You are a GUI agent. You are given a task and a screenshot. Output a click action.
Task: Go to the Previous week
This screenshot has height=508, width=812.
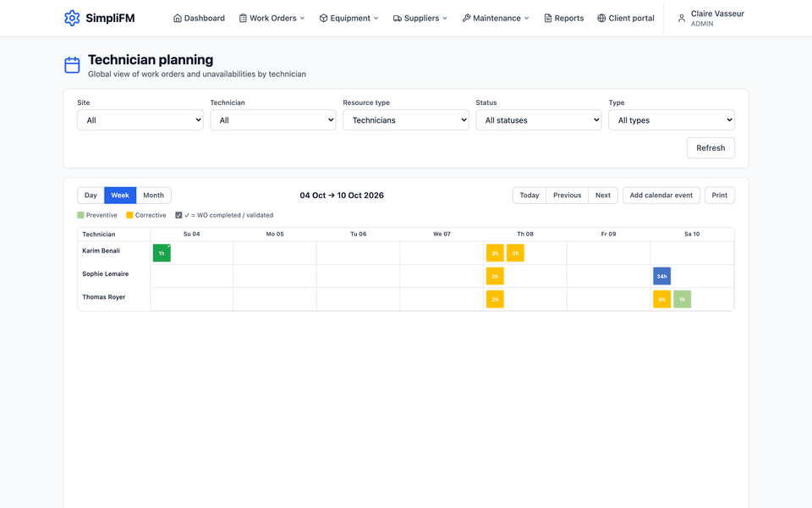(x=567, y=196)
